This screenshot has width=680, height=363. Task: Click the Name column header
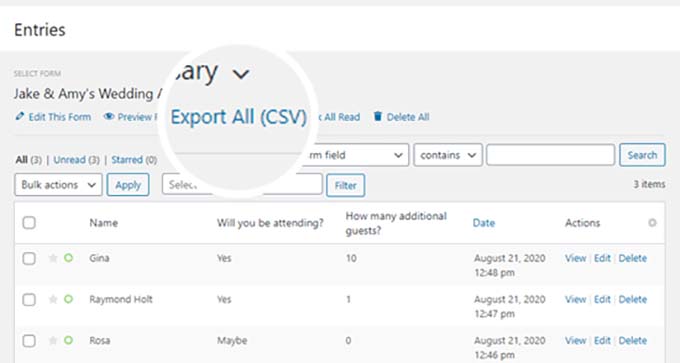[x=104, y=223]
